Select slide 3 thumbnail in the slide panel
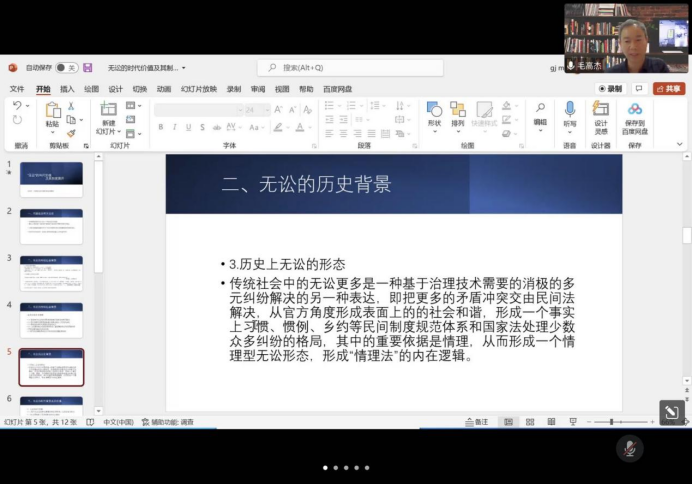Image resolution: width=693 pixels, height=484 pixels. 51,272
